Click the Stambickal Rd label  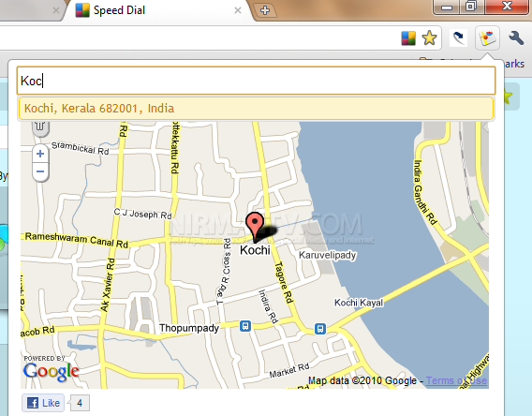click(x=80, y=148)
